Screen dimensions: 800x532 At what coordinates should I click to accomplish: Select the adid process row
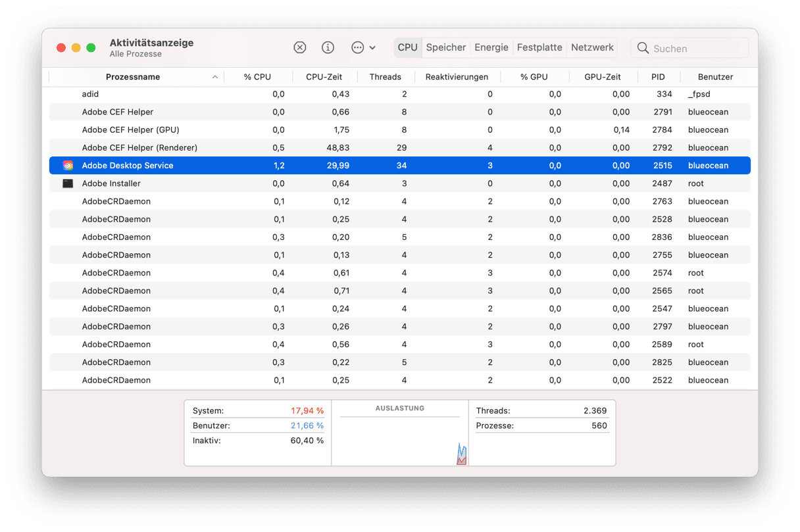(x=400, y=94)
